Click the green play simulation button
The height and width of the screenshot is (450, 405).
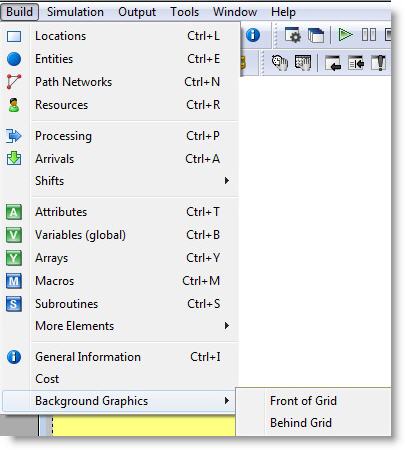345,35
